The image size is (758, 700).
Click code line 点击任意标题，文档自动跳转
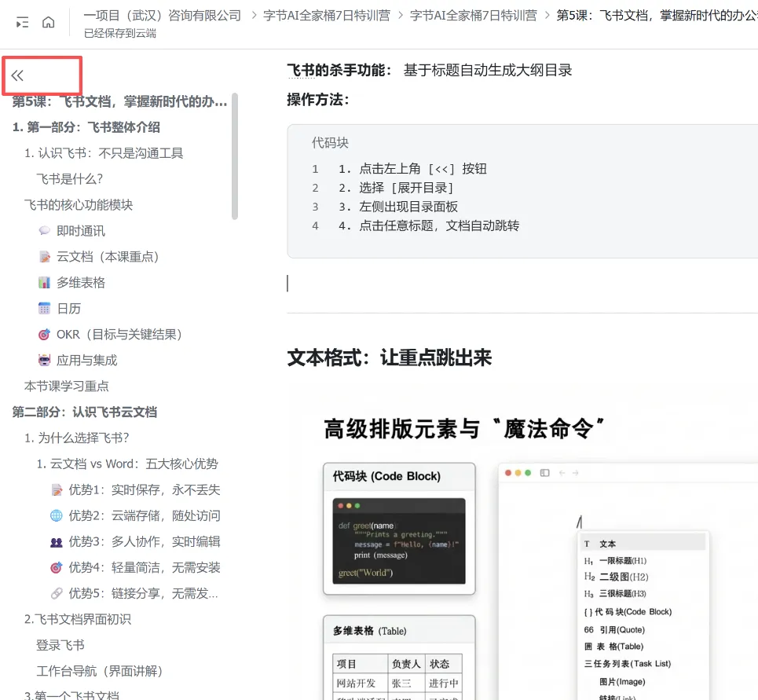point(429,225)
